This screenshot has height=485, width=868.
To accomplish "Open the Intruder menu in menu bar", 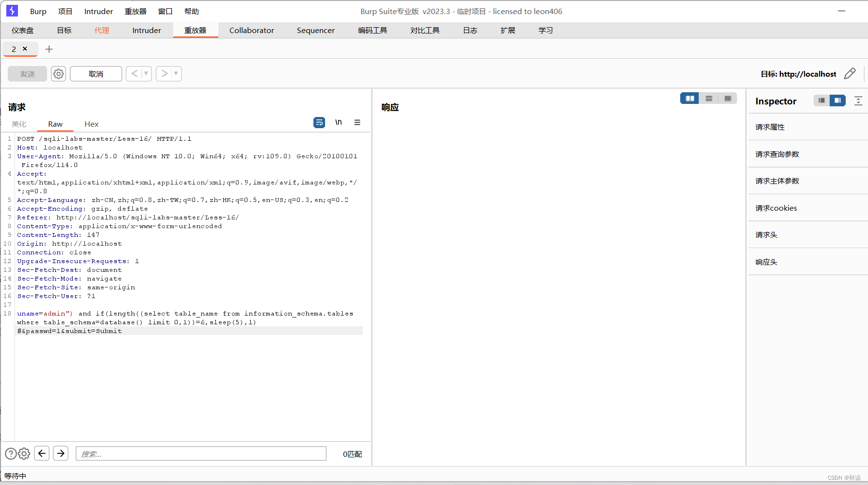I will pos(98,11).
